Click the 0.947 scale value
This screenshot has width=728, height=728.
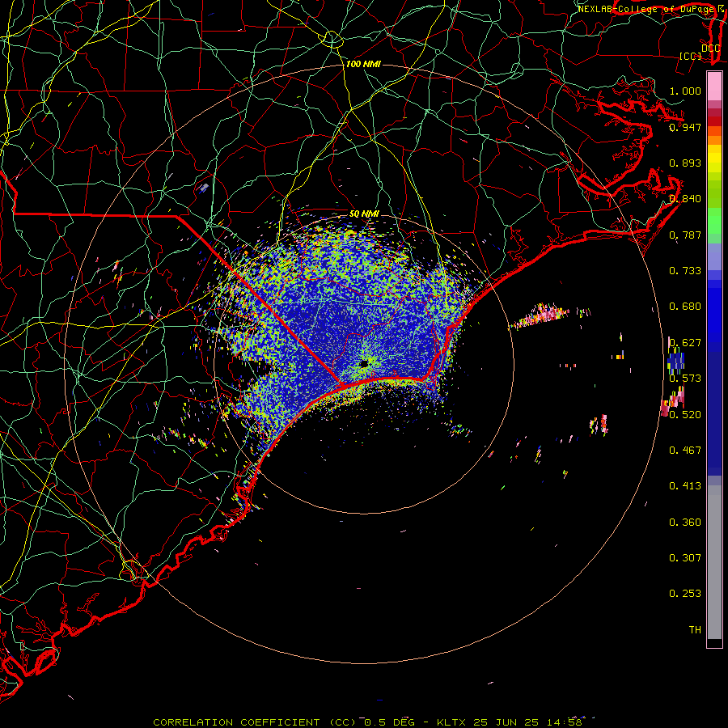point(685,127)
